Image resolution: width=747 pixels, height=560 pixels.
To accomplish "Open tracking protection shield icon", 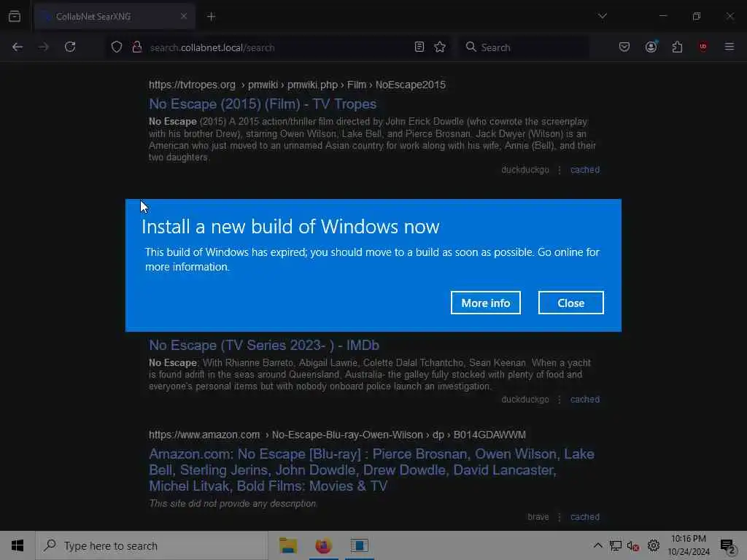I will coord(117,47).
